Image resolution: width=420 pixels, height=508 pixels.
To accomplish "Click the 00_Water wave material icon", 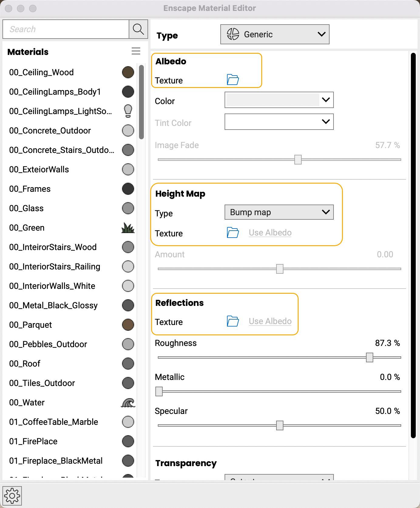I will click(x=128, y=402).
